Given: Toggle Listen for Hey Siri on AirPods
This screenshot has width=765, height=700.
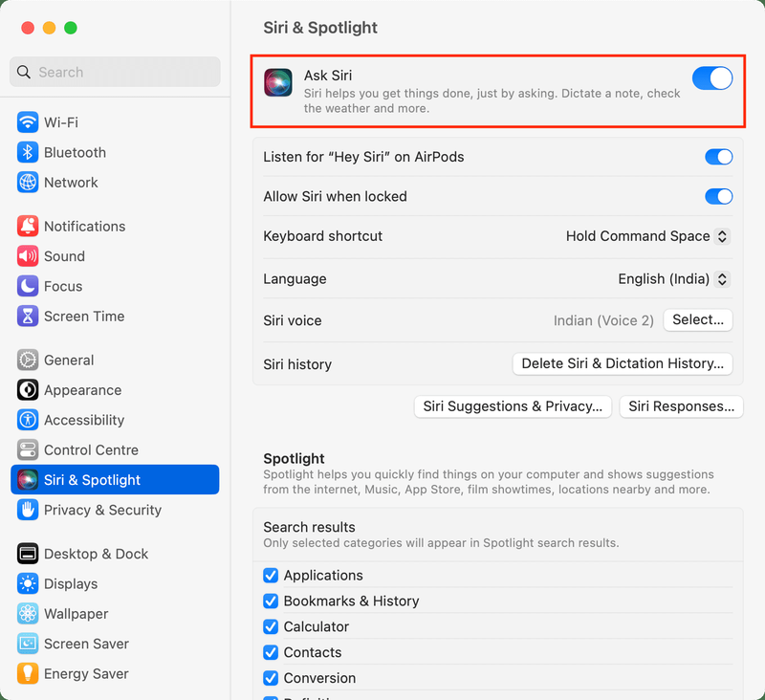Looking at the screenshot, I should click(718, 157).
